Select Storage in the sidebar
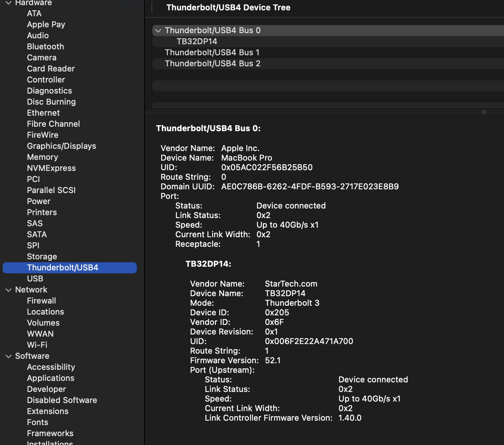The height and width of the screenshot is (445, 504). pos(42,257)
